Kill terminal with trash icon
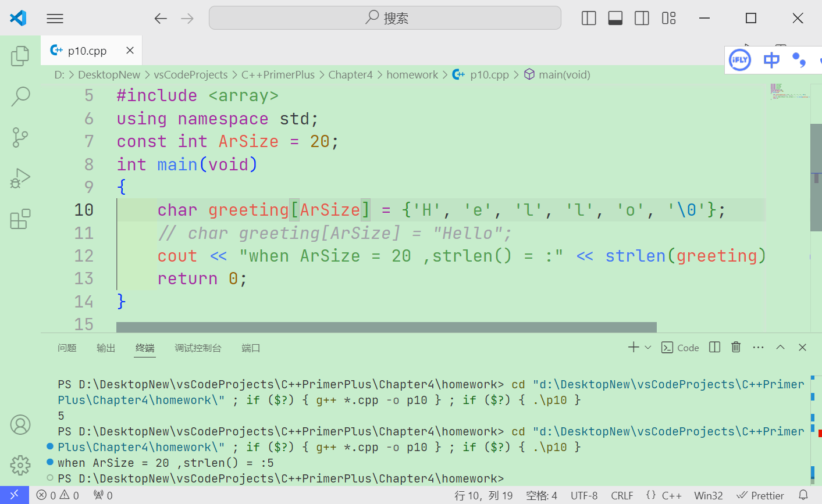822x504 pixels. [736, 347]
